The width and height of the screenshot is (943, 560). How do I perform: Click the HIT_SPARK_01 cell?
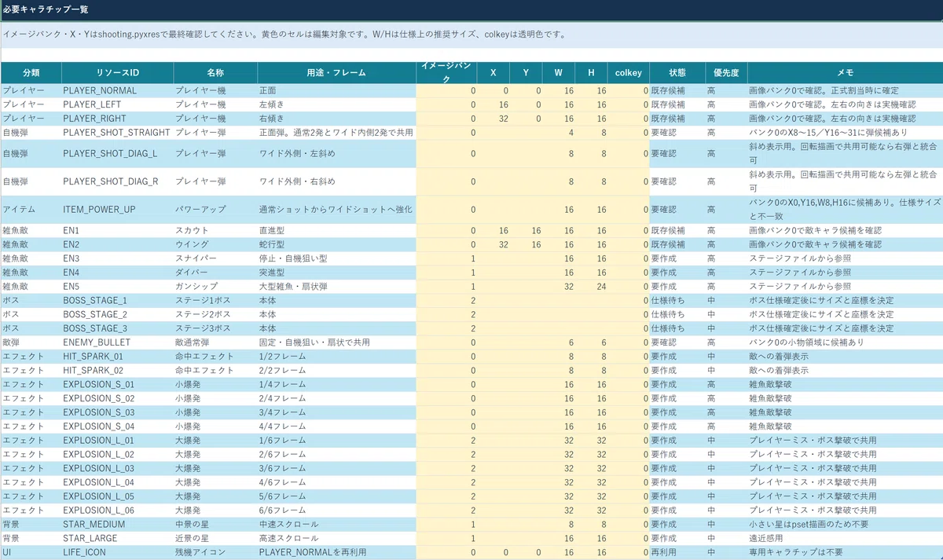117,357
